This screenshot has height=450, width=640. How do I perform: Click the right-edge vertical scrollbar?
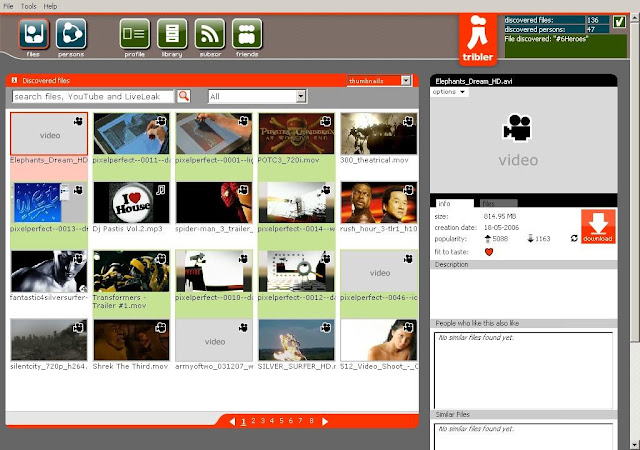pyautogui.click(x=635, y=184)
